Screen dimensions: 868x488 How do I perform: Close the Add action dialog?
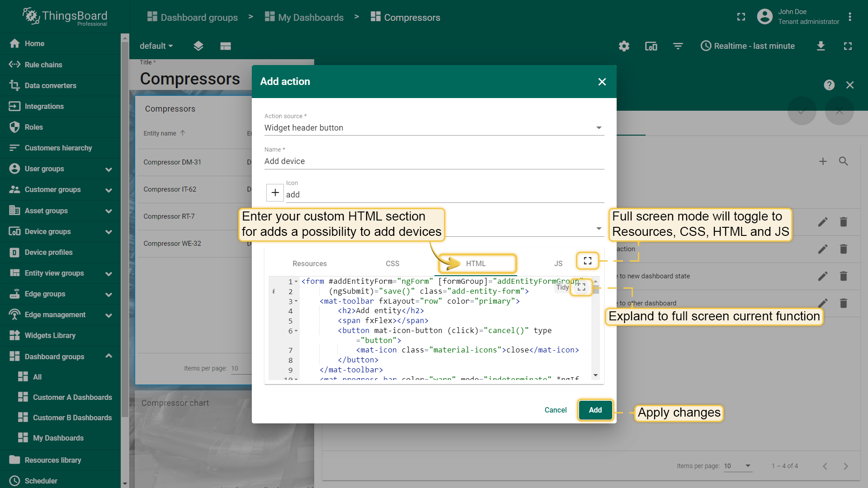coord(602,82)
